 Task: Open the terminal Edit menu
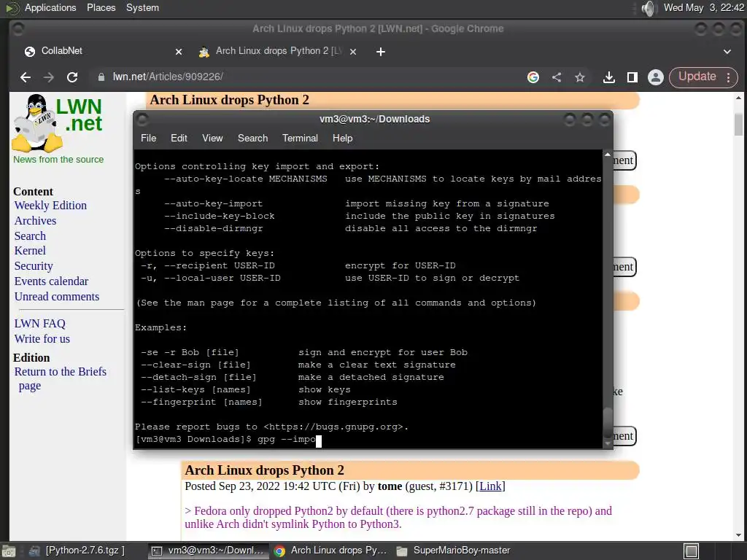[x=179, y=138]
